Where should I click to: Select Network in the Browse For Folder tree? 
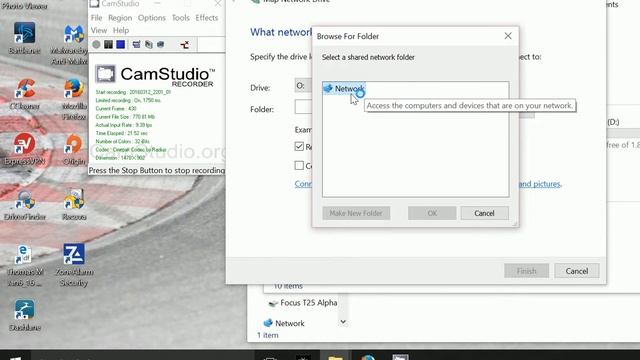(344, 89)
